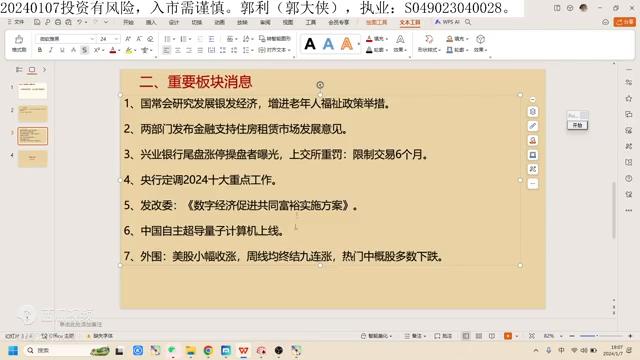Switch to the Design ribbon tab
Screen dimensions: 640x360
click(x=174, y=22)
